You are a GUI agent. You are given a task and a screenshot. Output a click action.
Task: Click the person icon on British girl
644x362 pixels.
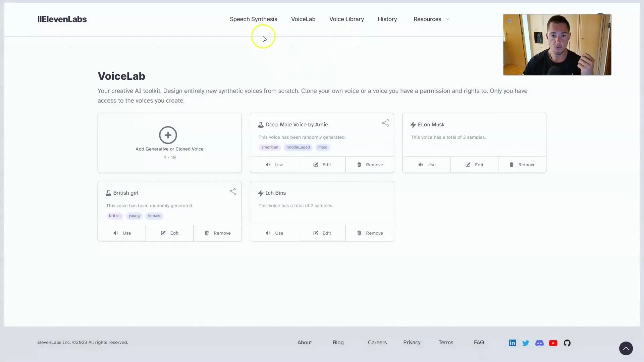(108, 193)
